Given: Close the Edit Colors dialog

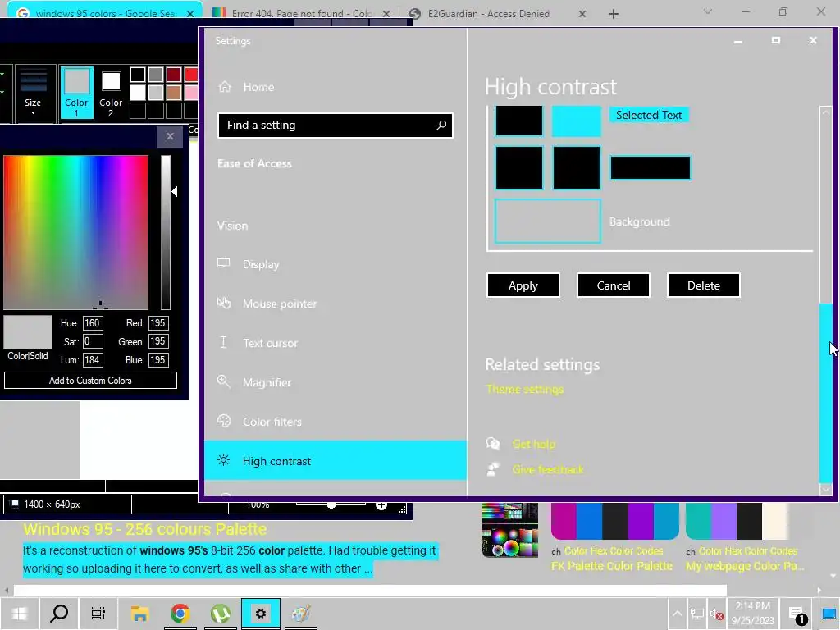Looking at the screenshot, I should pyautogui.click(x=170, y=137).
